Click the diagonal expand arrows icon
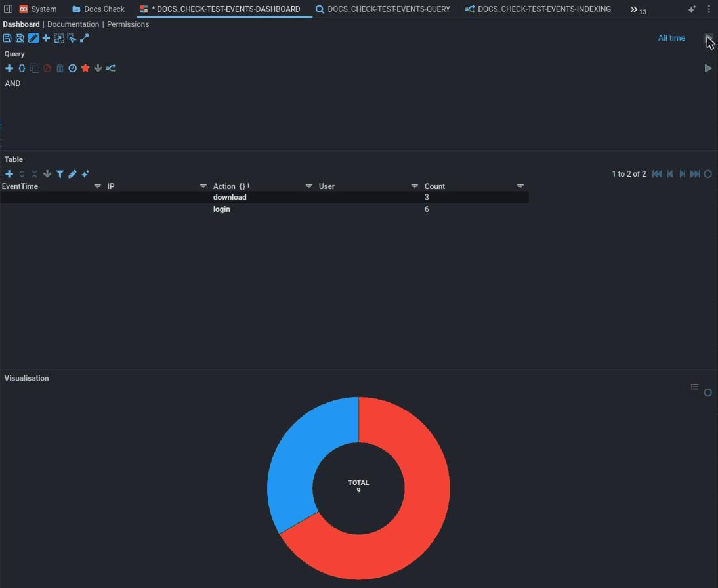 tap(84, 39)
